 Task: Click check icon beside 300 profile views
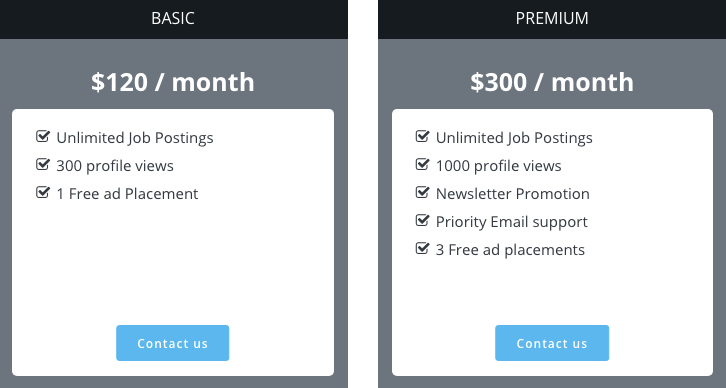point(43,164)
